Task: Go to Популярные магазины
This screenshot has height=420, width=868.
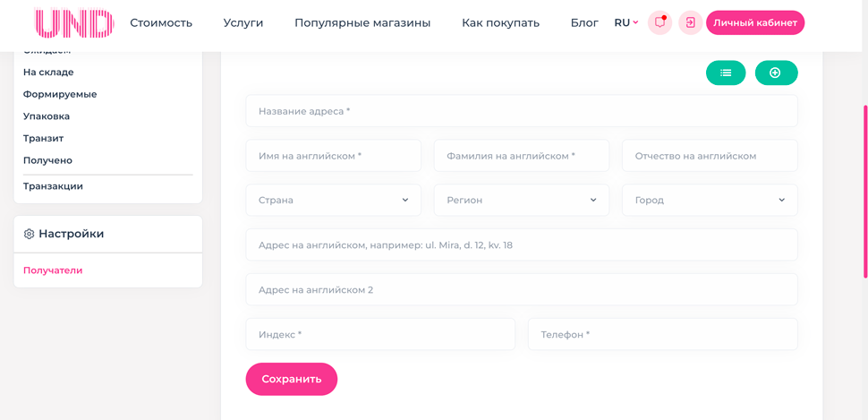Action: (362, 22)
